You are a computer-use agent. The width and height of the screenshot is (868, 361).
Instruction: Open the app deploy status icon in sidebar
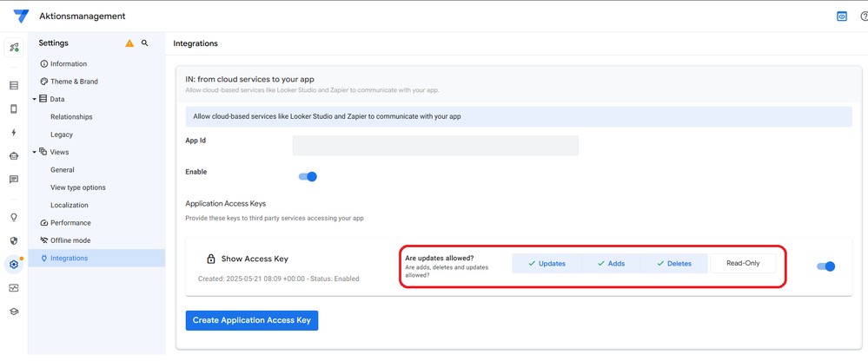[14, 48]
